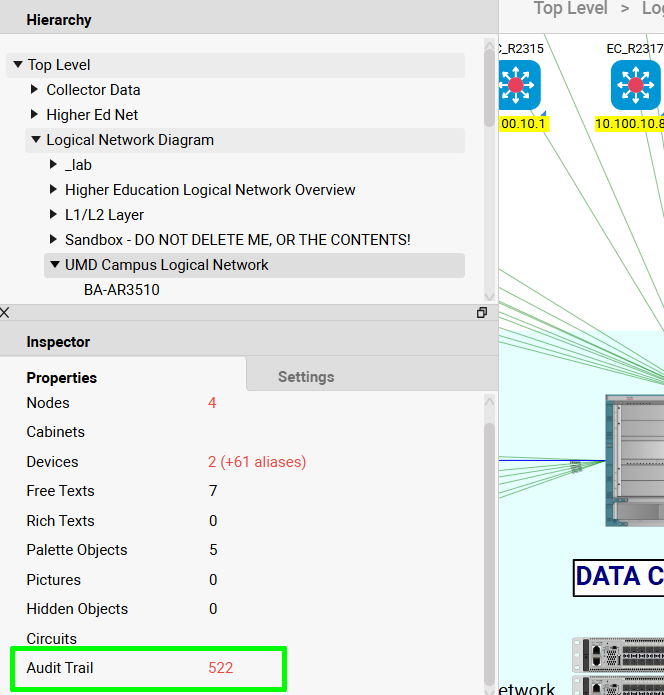664x695 pixels.
Task: Select the EC_R2315 router icon
Action: pyautogui.click(x=518, y=86)
